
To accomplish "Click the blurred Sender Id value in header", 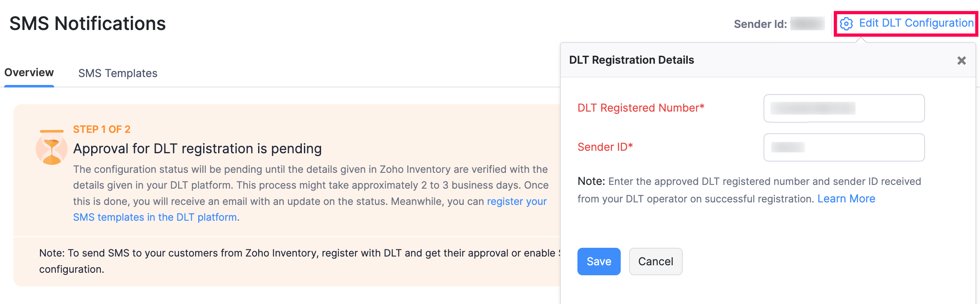I will pyautogui.click(x=807, y=24).
